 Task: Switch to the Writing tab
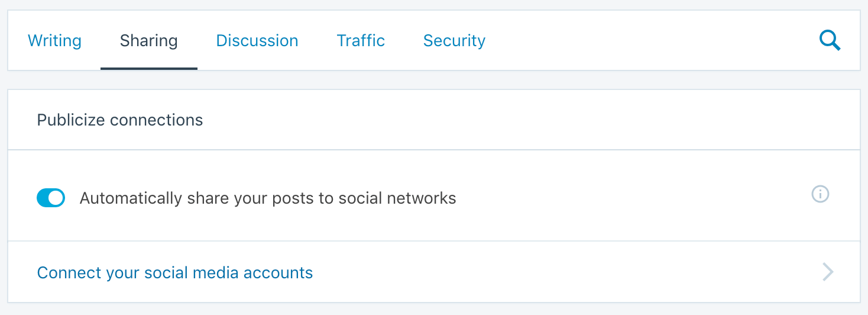(54, 41)
